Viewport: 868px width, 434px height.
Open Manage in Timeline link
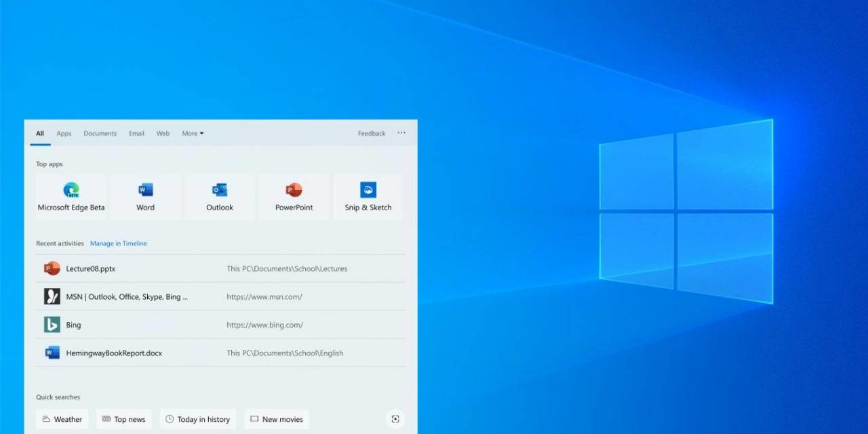click(x=119, y=243)
